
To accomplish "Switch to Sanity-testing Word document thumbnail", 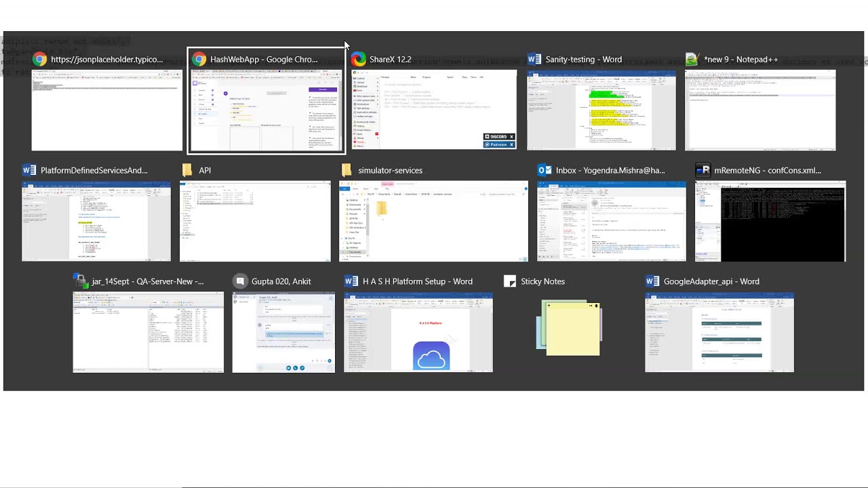I will (x=601, y=110).
